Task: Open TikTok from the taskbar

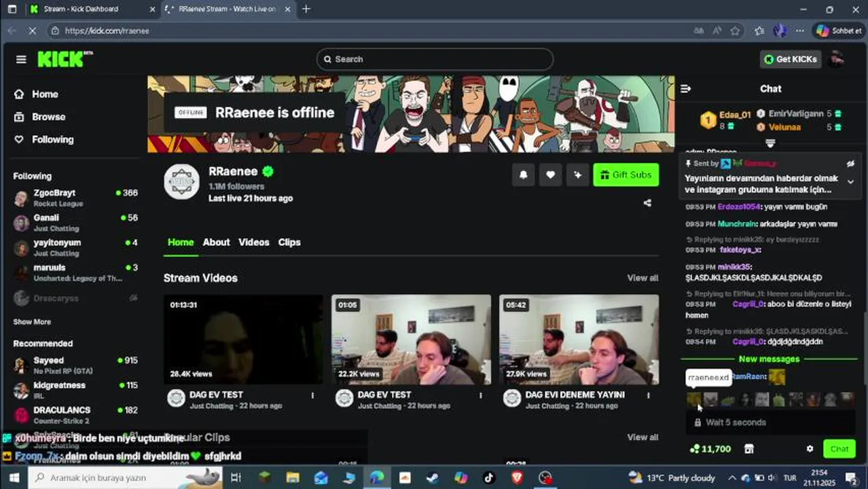Action: click(x=489, y=478)
